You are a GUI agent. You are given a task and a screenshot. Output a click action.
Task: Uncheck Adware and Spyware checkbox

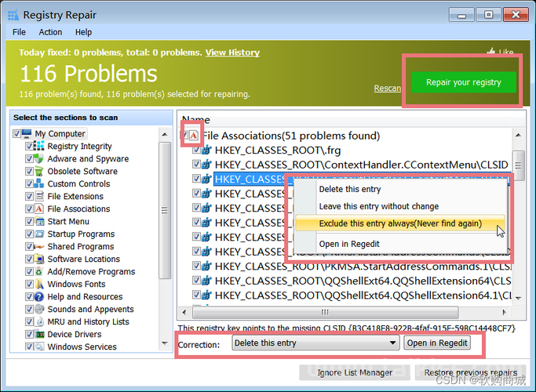point(29,159)
